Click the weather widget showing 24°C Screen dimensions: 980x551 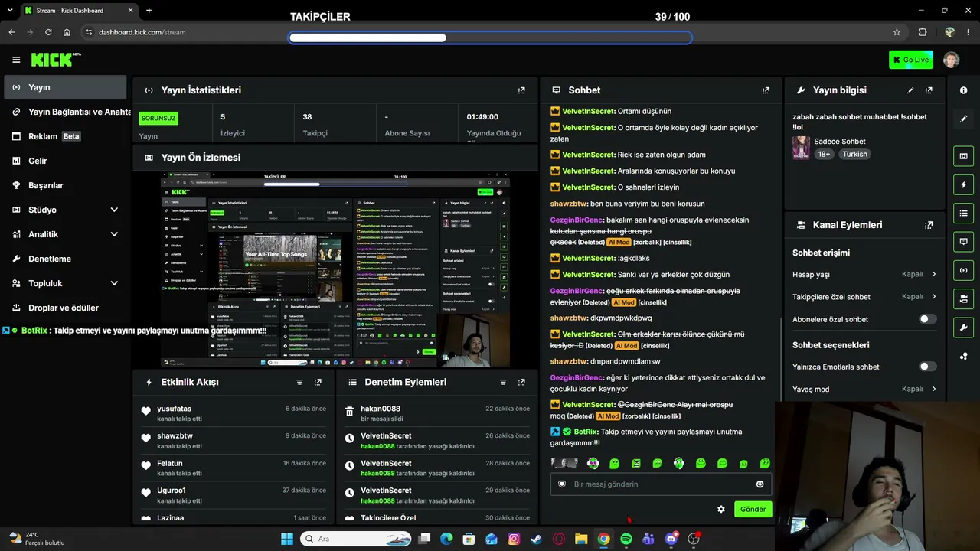tap(38, 539)
